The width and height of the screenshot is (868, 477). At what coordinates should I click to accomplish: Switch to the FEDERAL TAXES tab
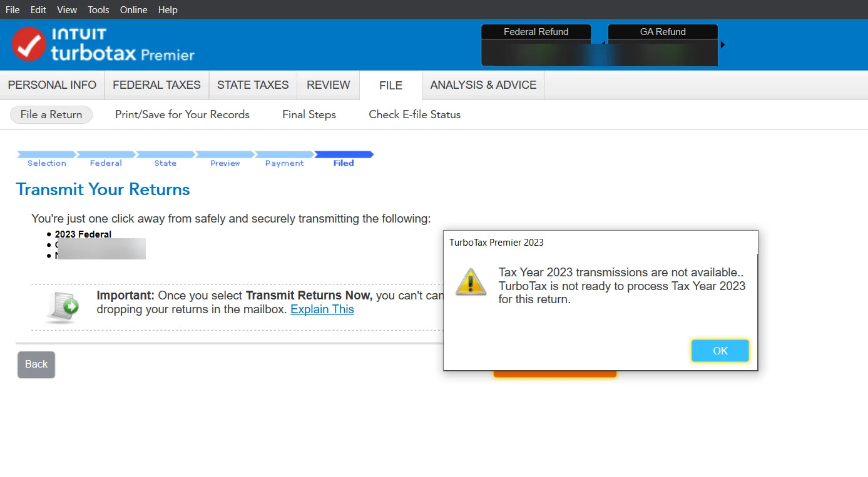(x=156, y=85)
